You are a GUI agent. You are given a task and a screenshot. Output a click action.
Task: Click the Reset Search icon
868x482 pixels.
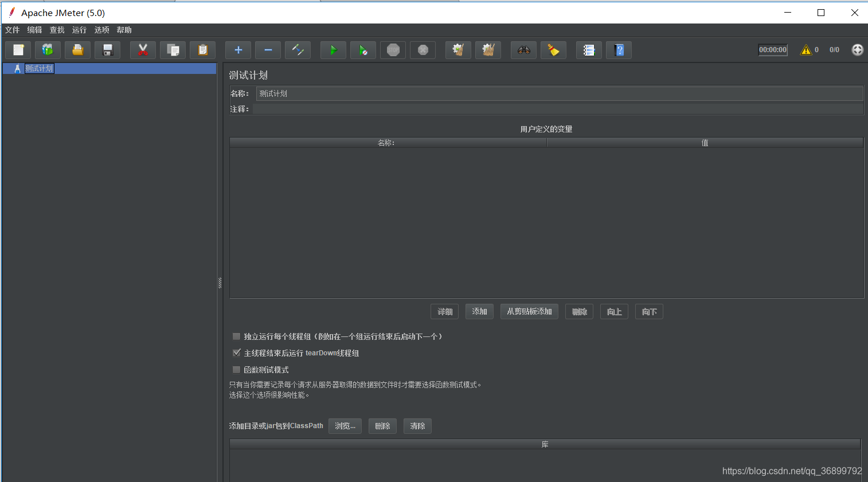pyautogui.click(x=553, y=50)
